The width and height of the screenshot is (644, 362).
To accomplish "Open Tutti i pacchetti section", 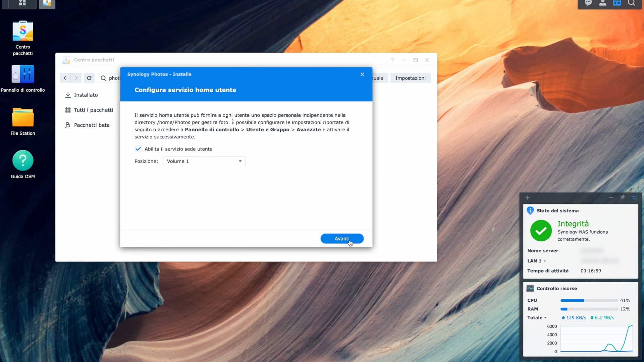I will tap(89, 110).
